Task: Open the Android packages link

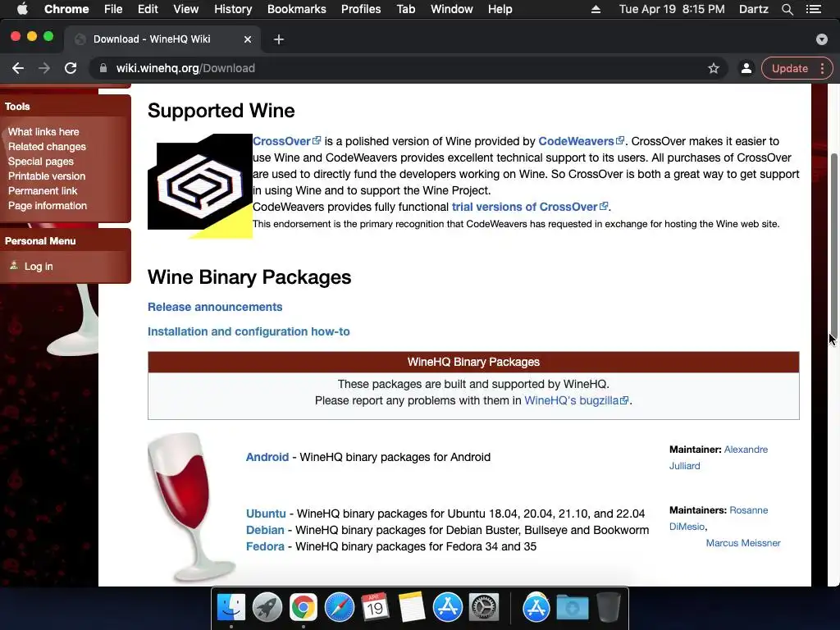Action: pos(267,457)
